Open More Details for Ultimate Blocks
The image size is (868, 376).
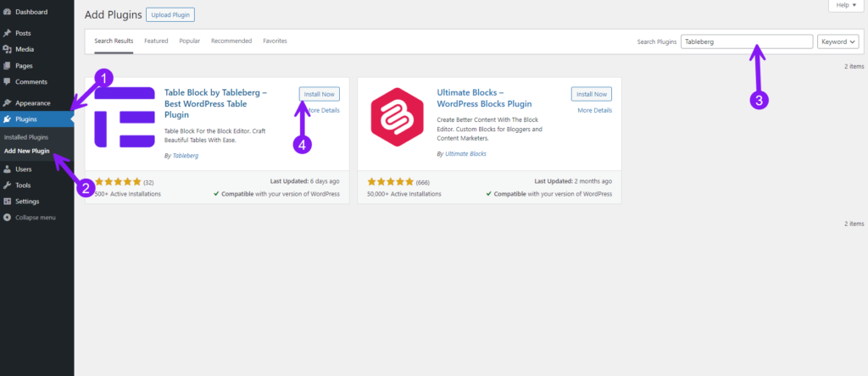(595, 111)
